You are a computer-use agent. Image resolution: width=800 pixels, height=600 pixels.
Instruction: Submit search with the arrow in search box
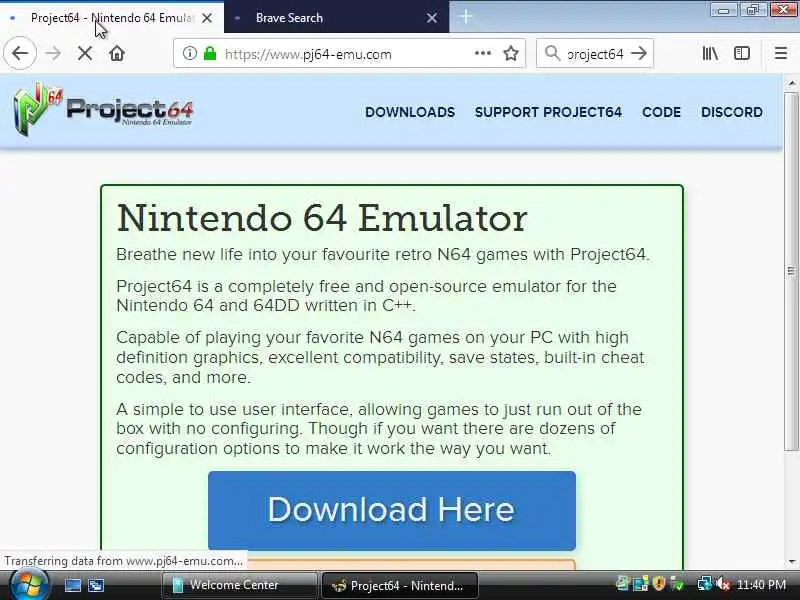639,53
